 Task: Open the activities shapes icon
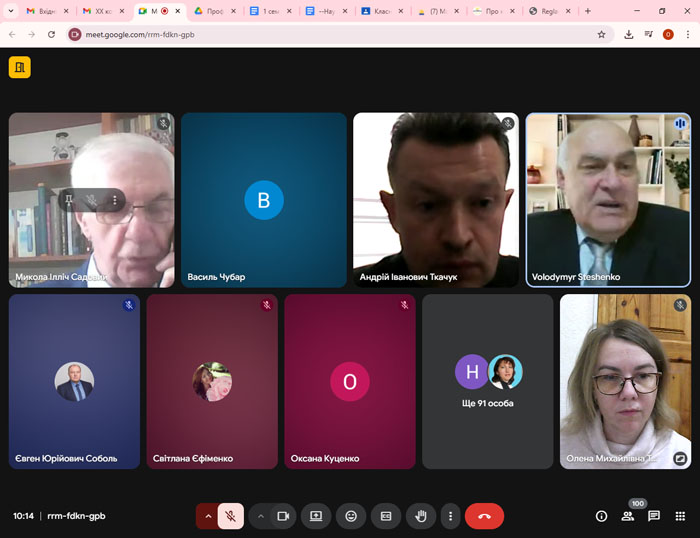(x=680, y=516)
